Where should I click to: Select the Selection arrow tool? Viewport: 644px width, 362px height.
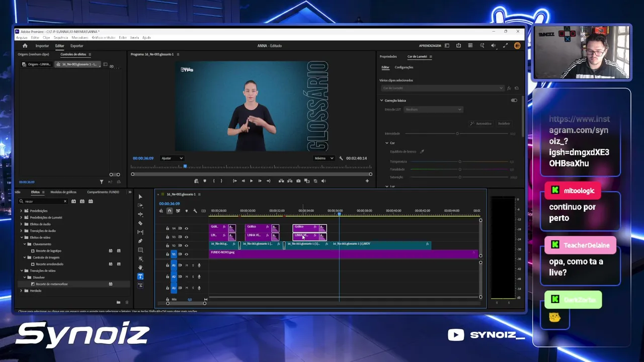point(140,197)
